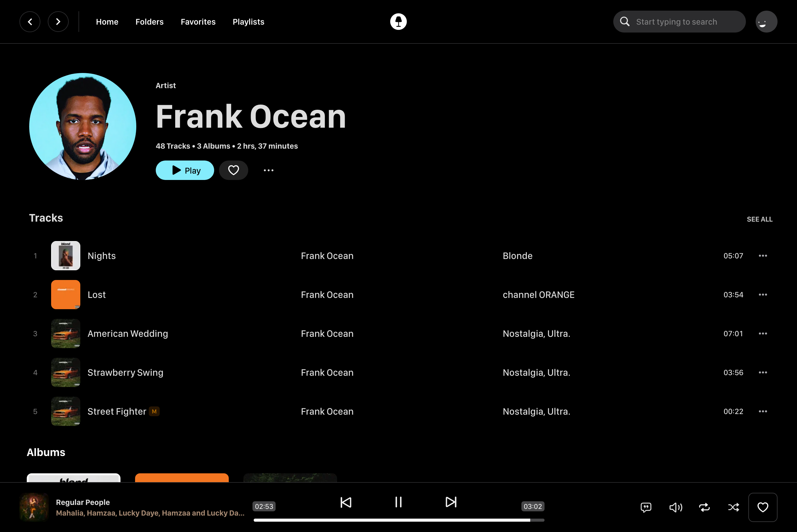Viewport: 797px width, 532px height.
Task: Open Frank Ocean artist link on Lost row
Action: (327, 295)
